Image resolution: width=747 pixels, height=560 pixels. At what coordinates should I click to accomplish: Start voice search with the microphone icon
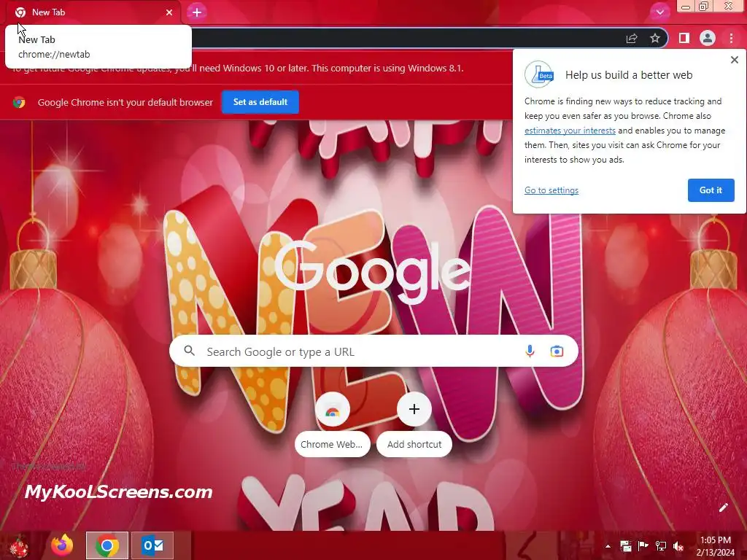coord(530,351)
